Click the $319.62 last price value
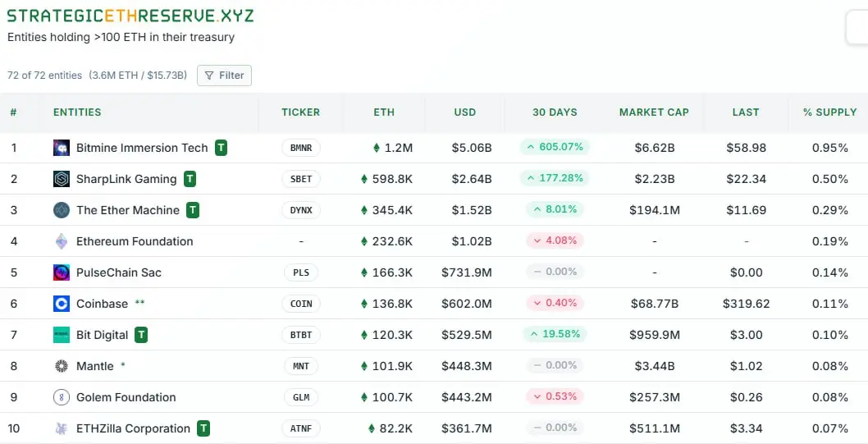This screenshot has width=868, height=444. 746,304
